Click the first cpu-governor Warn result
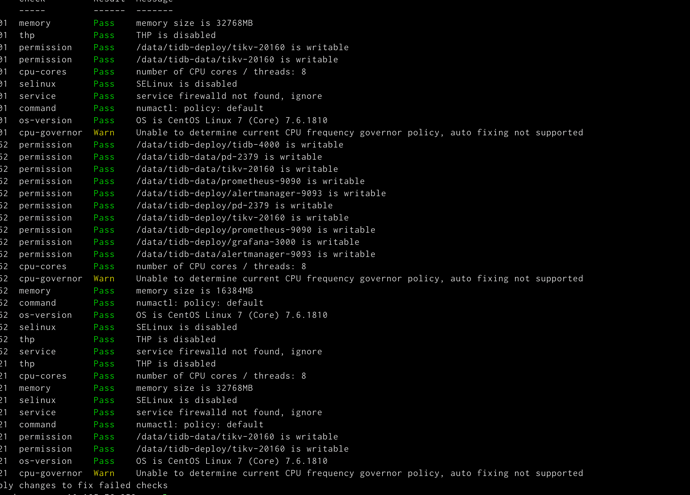The image size is (690, 495). 104,132
